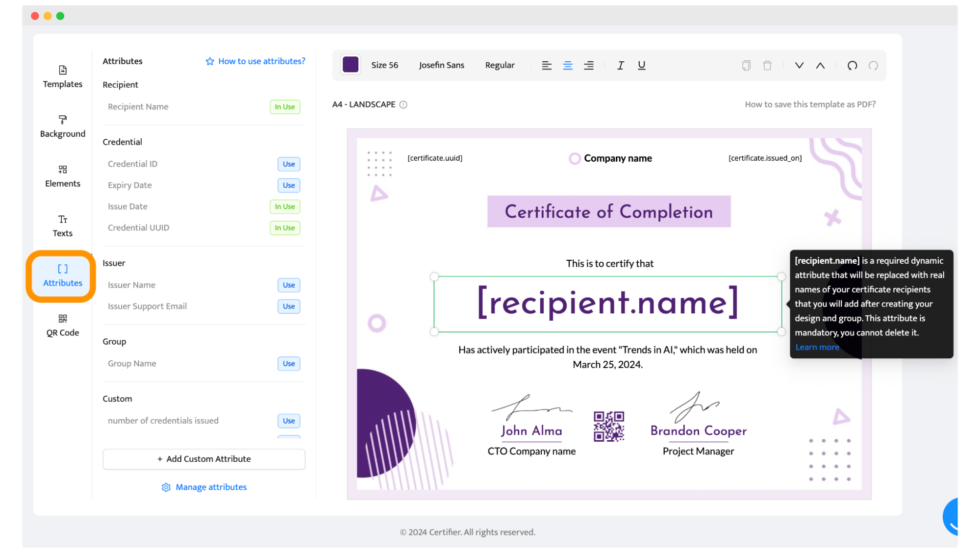Select the Brandon Cooper signature name
Viewport: 980px width, 553px height.
[698, 431]
